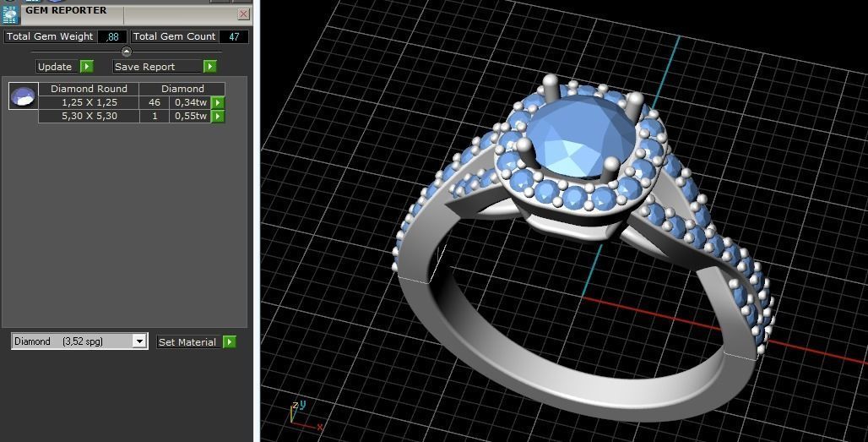Click the green arrow on the 0,55tw row
Screen dimensions: 868x442
point(218,117)
